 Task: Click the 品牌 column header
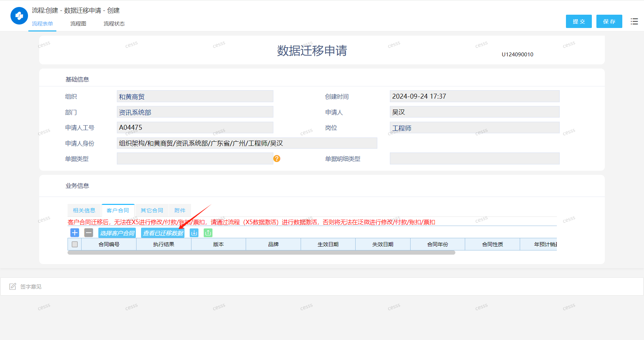coord(273,244)
